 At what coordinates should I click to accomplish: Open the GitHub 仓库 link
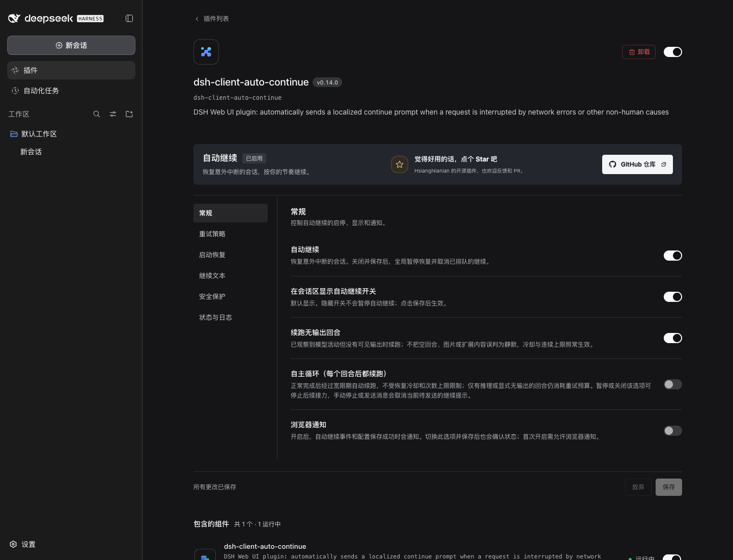[637, 164]
